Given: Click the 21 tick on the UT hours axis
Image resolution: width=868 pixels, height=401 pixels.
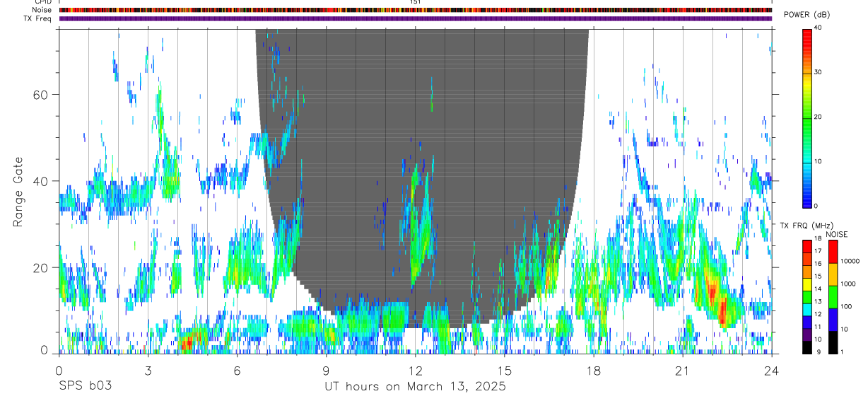Looking at the screenshot, I should point(683,370).
